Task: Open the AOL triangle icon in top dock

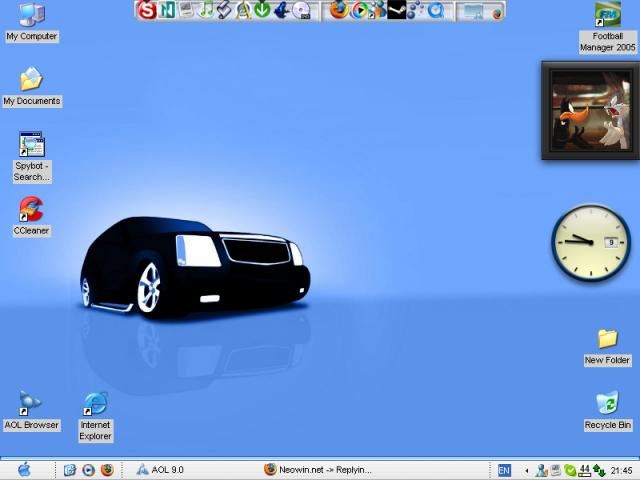Action: coord(243,10)
